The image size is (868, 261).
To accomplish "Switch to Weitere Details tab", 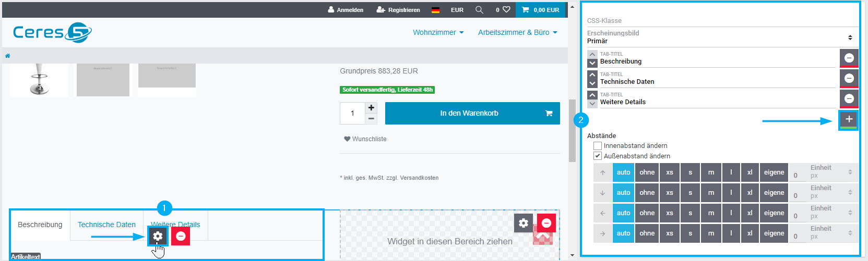I will [x=175, y=225].
